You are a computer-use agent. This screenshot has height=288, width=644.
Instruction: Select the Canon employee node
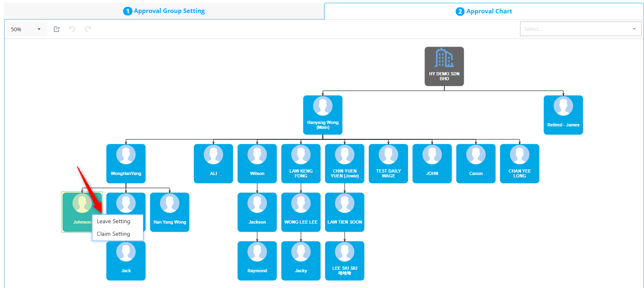coord(476,164)
